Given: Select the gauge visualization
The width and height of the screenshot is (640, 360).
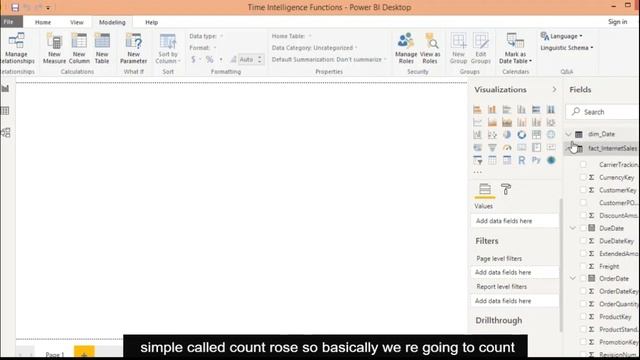Looking at the screenshot, I should [x=507, y=147].
